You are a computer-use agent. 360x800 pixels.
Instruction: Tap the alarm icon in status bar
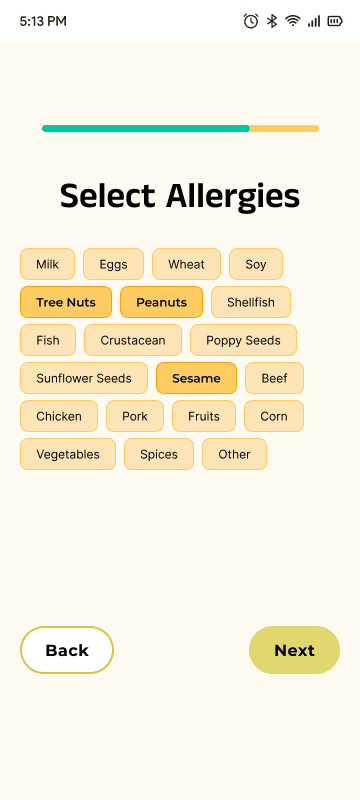[250, 21]
